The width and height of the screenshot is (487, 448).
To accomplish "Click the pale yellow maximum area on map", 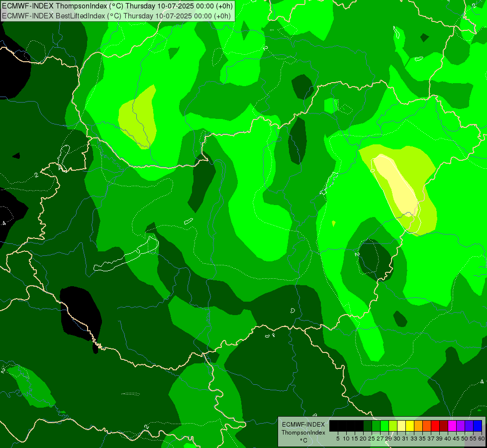I will tap(397, 187).
